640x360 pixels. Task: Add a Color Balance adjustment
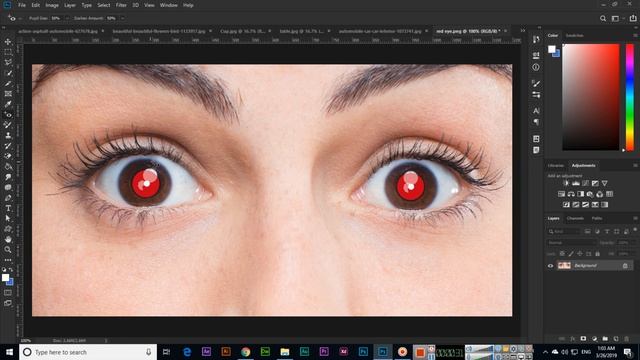click(571, 194)
